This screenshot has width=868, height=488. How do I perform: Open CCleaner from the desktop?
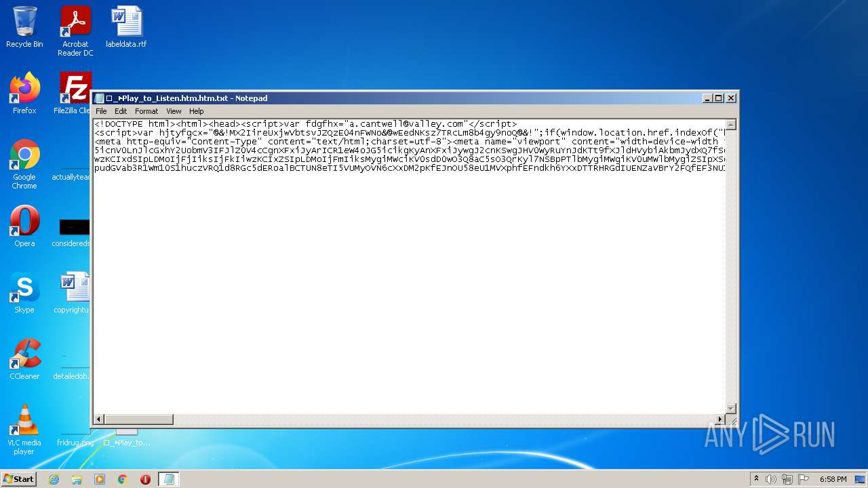pos(24,359)
